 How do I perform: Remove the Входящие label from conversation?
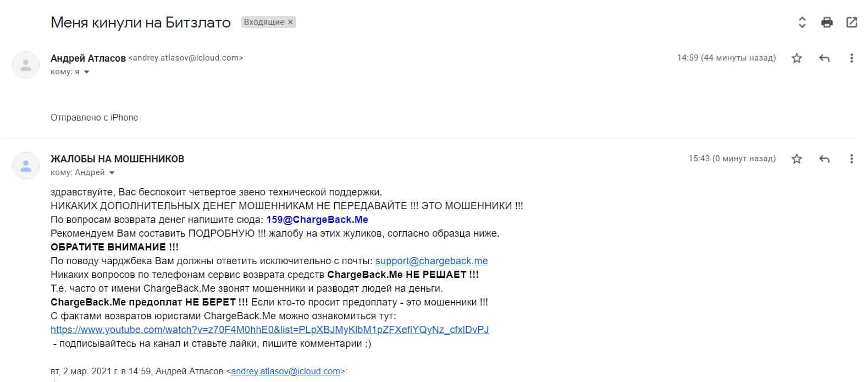(291, 22)
